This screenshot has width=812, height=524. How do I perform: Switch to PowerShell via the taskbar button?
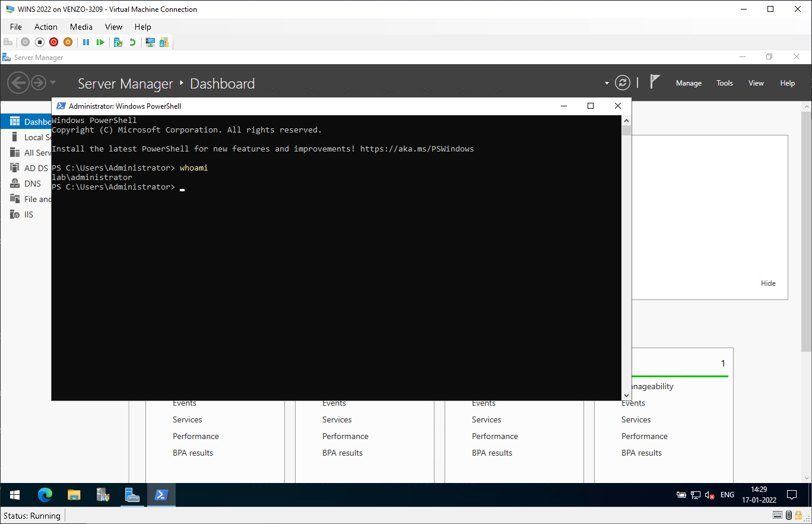pyautogui.click(x=161, y=494)
